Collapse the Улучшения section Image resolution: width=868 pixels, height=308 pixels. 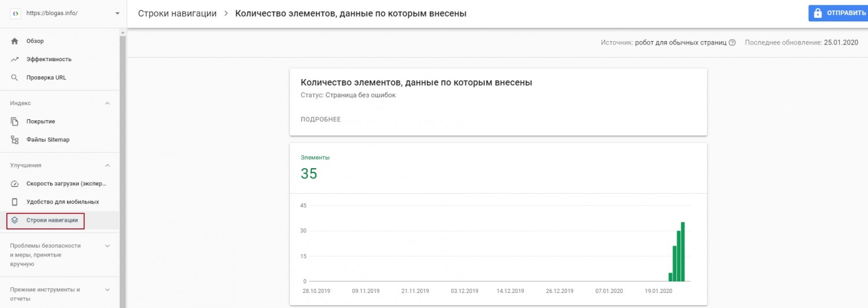click(107, 165)
